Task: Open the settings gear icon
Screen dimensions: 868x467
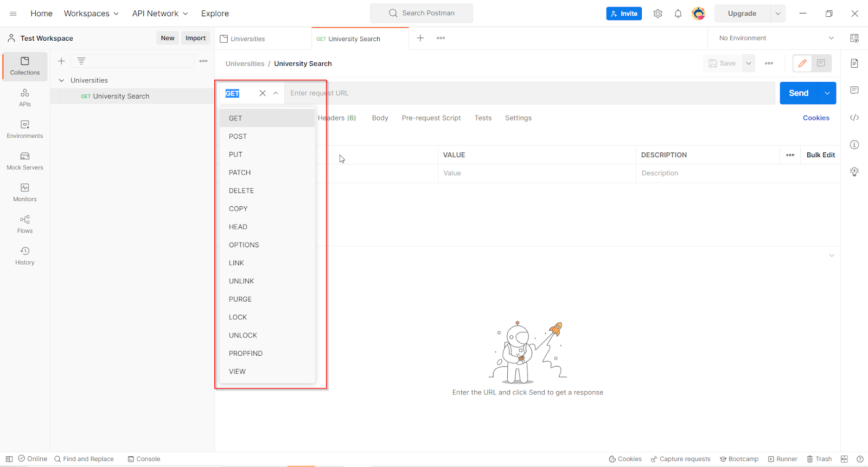Action: coord(658,14)
